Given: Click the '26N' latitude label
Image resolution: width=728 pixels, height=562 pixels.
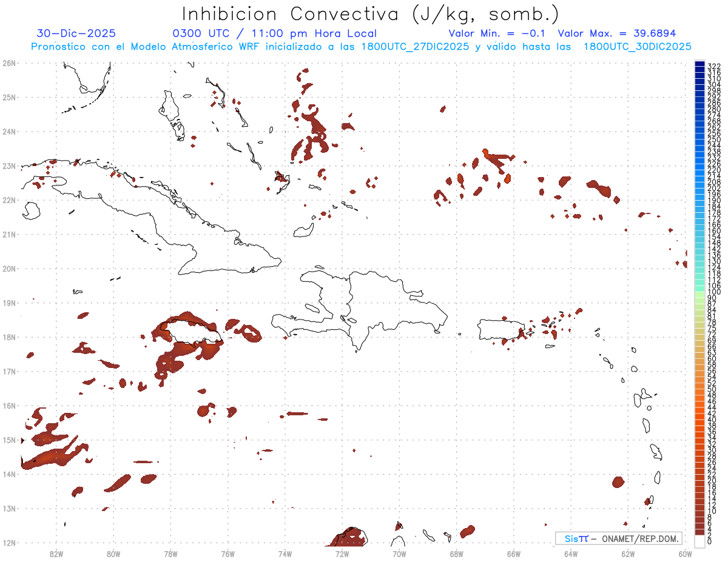Looking at the screenshot, I should pos(9,63).
